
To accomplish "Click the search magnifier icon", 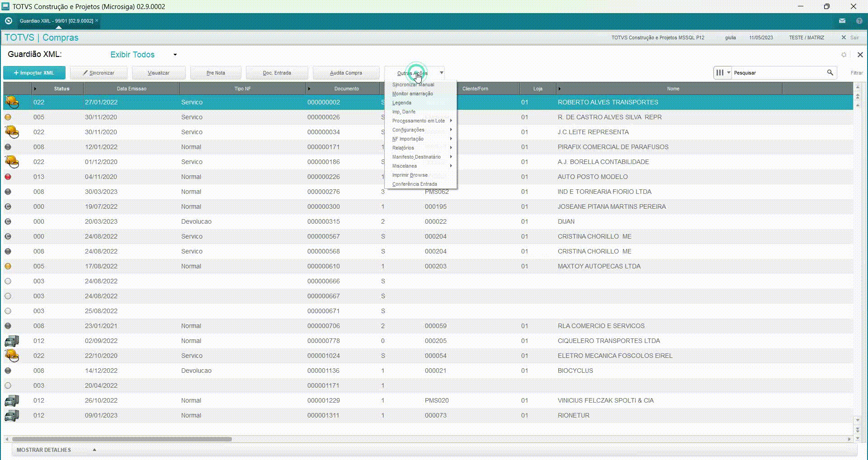I will [x=830, y=72].
